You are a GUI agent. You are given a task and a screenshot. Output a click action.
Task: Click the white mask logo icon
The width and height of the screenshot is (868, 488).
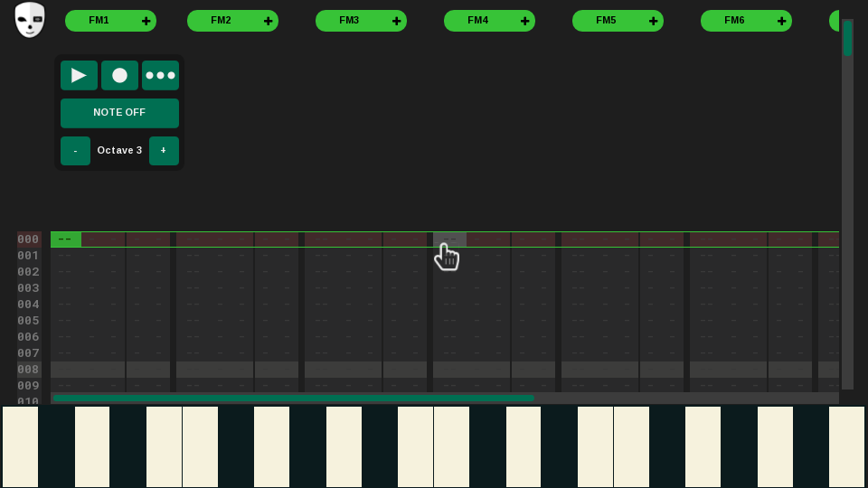click(x=29, y=20)
